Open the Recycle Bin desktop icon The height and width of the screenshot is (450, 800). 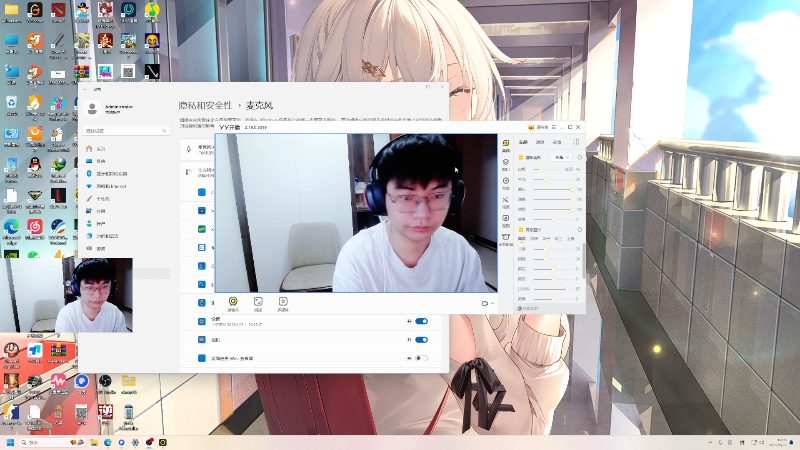click(11, 105)
